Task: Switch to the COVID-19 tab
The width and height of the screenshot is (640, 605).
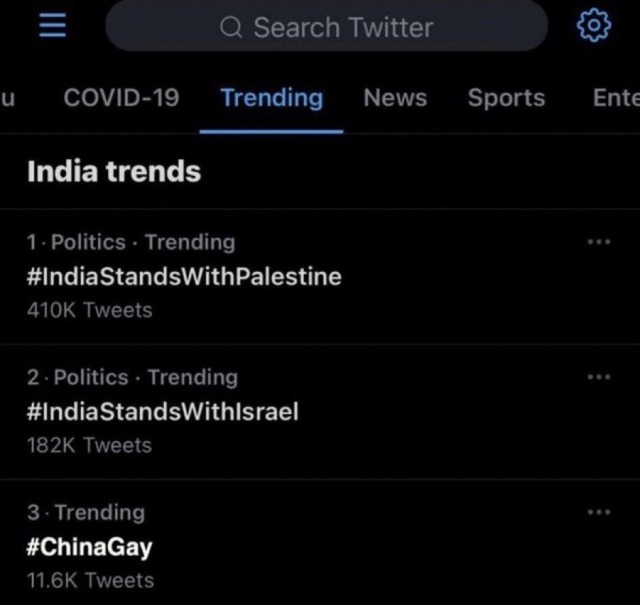Action: pyautogui.click(x=121, y=98)
